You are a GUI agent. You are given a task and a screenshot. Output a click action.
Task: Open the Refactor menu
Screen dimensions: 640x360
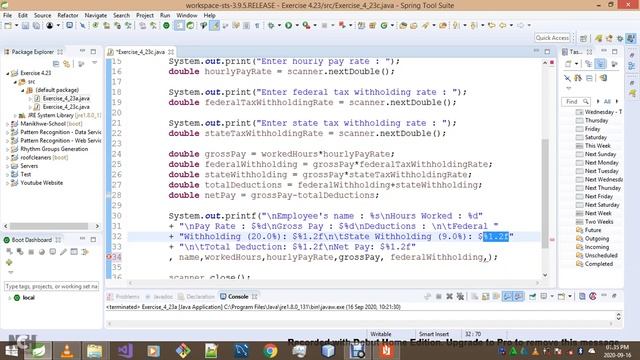click(68, 15)
